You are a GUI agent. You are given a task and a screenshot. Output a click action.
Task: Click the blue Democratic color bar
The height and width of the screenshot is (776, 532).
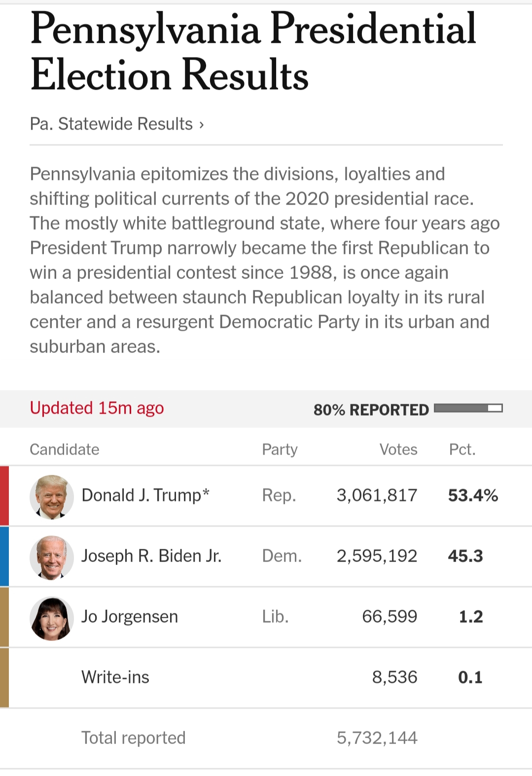[x=4, y=556]
